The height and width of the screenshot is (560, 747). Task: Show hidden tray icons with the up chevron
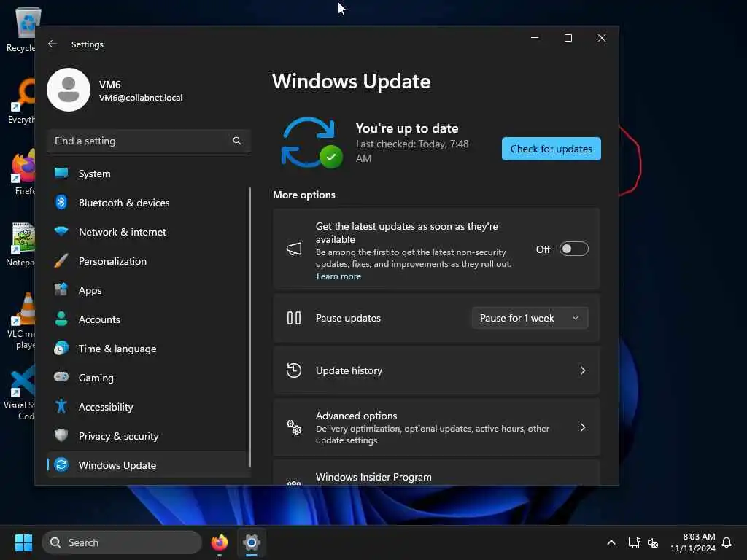[611, 542]
